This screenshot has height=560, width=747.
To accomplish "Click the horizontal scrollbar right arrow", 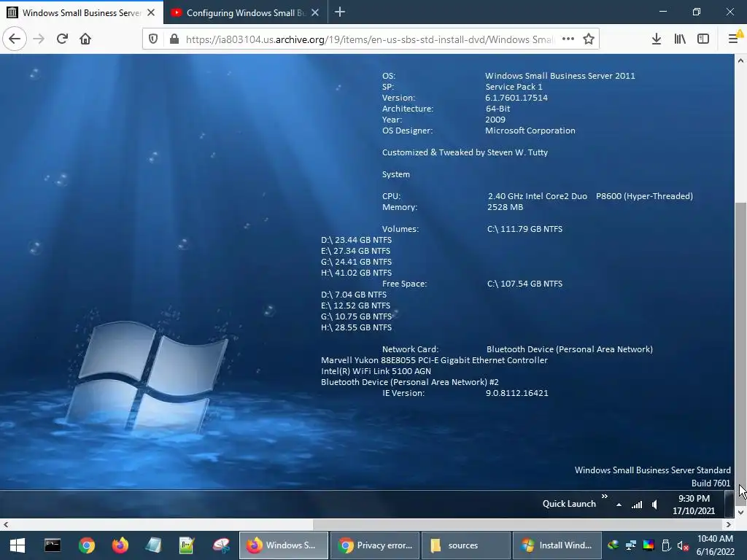I will pyautogui.click(x=729, y=524).
